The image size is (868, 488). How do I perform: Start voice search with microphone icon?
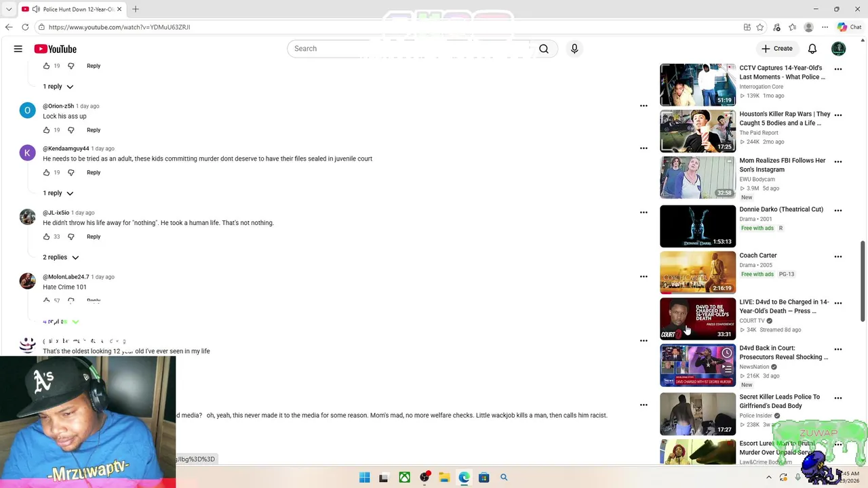tap(574, 49)
